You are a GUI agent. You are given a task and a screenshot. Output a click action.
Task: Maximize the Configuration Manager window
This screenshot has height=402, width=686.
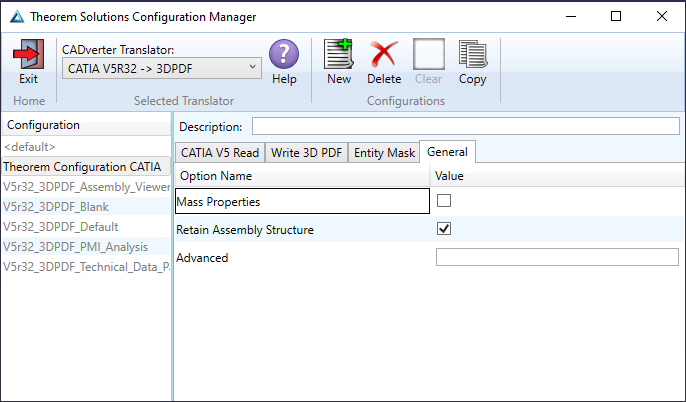616,17
